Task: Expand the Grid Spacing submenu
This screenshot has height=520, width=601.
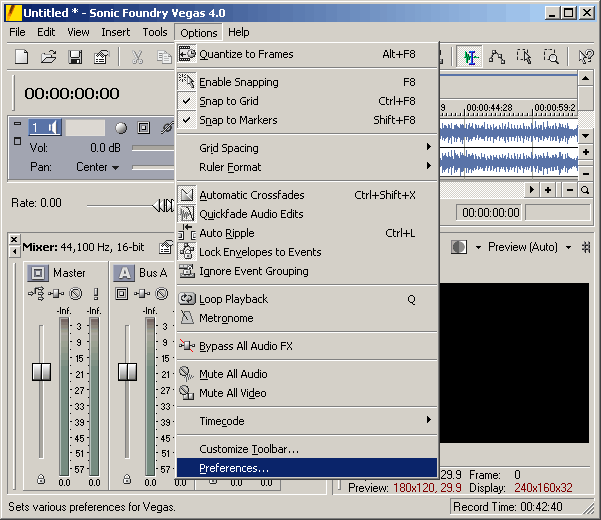Action: point(307,148)
